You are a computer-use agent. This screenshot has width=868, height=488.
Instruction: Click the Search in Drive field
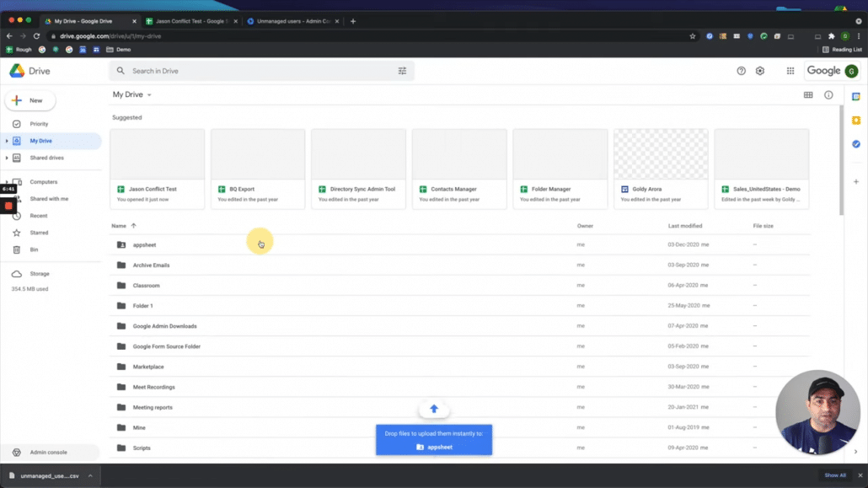coord(261,71)
